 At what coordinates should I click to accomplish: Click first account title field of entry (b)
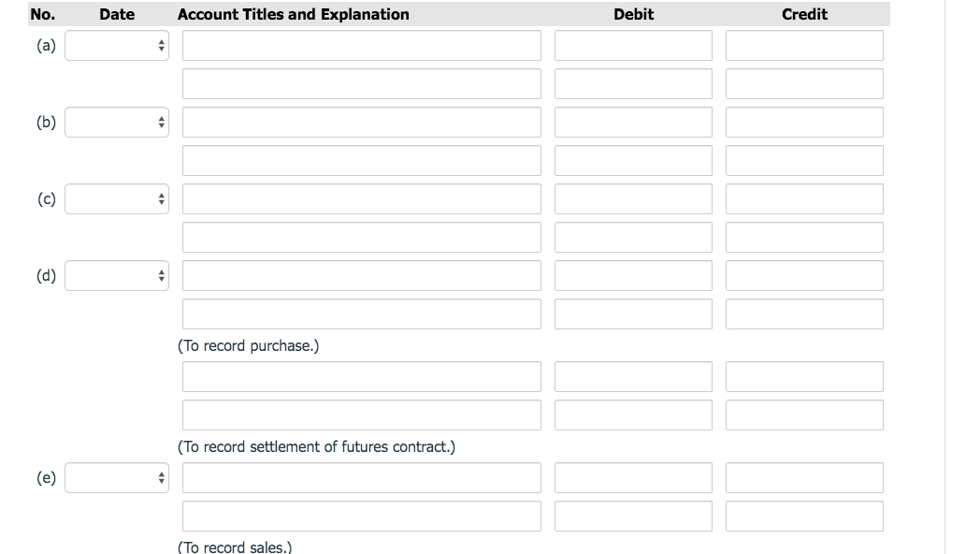point(361,123)
